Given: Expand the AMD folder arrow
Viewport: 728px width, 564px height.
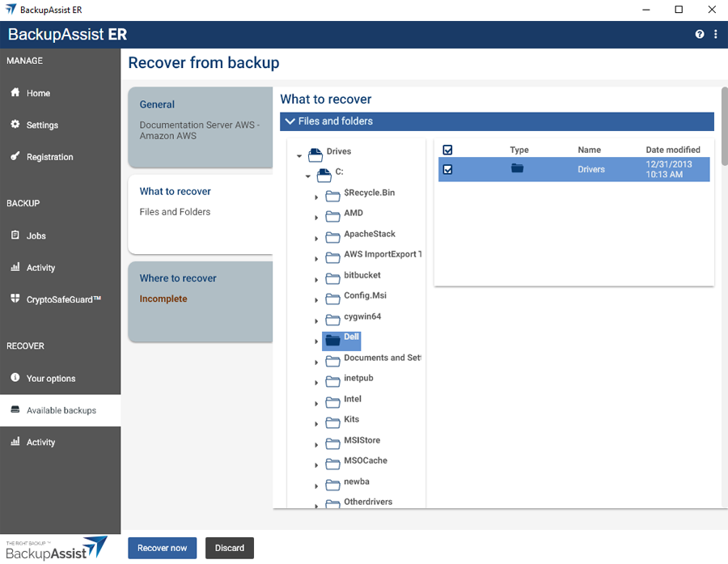Looking at the screenshot, I should (x=316, y=218).
